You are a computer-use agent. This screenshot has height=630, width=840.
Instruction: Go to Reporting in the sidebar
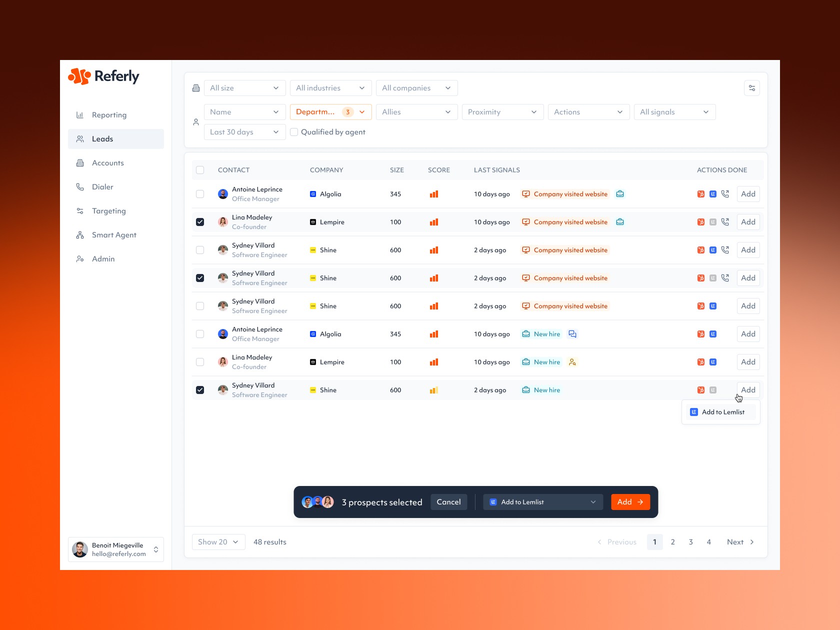pyautogui.click(x=116, y=115)
